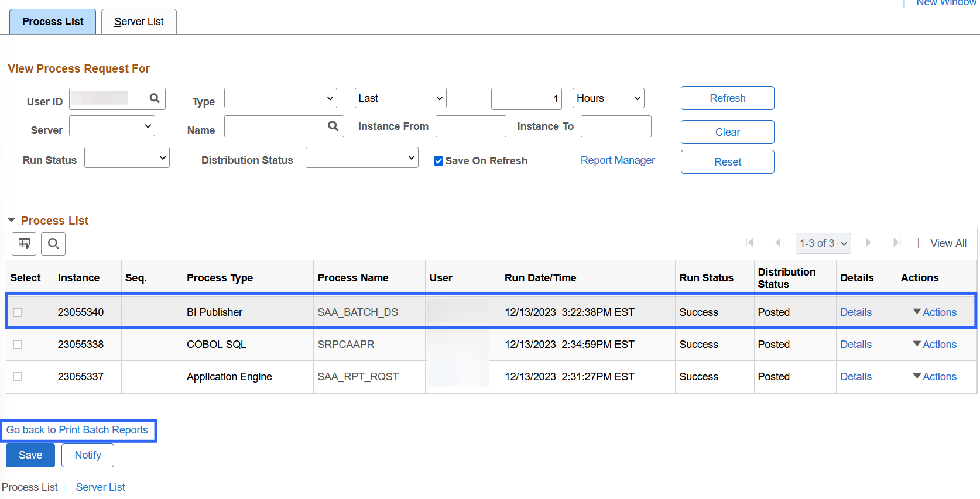This screenshot has height=499, width=980.
Task: Tick the checkbox for instance 23055338 row
Action: pyautogui.click(x=18, y=345)
